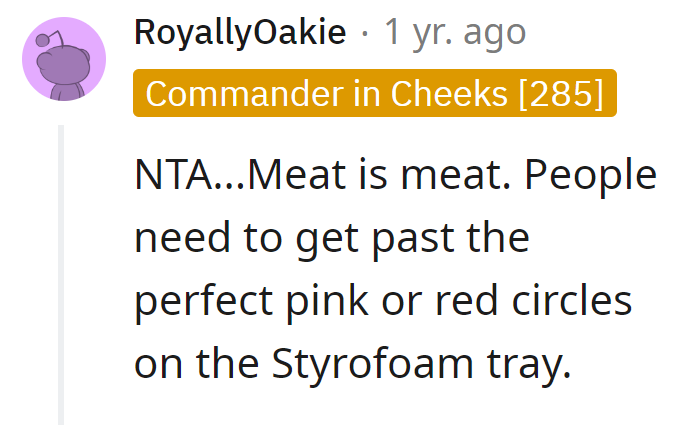This screenshot has height=425, width=692.
Task: Visit the RoyallyOakie username link
Action: pos(240,32)
